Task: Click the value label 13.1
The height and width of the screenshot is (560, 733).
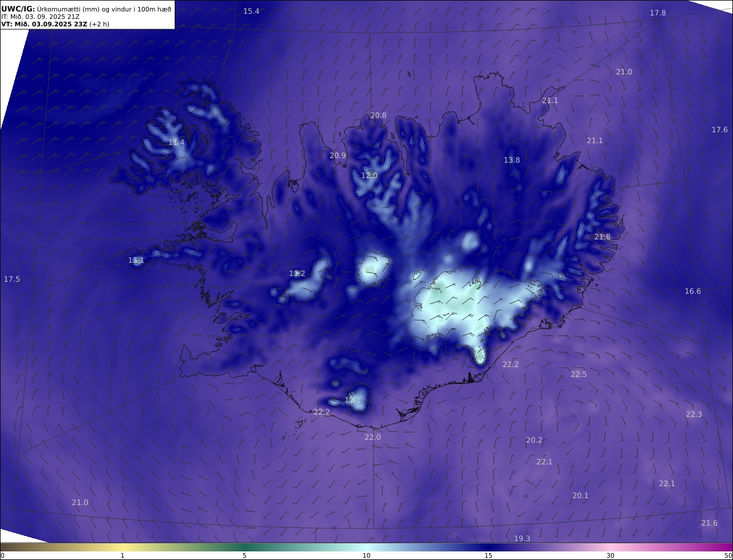Action: point(136,261)
